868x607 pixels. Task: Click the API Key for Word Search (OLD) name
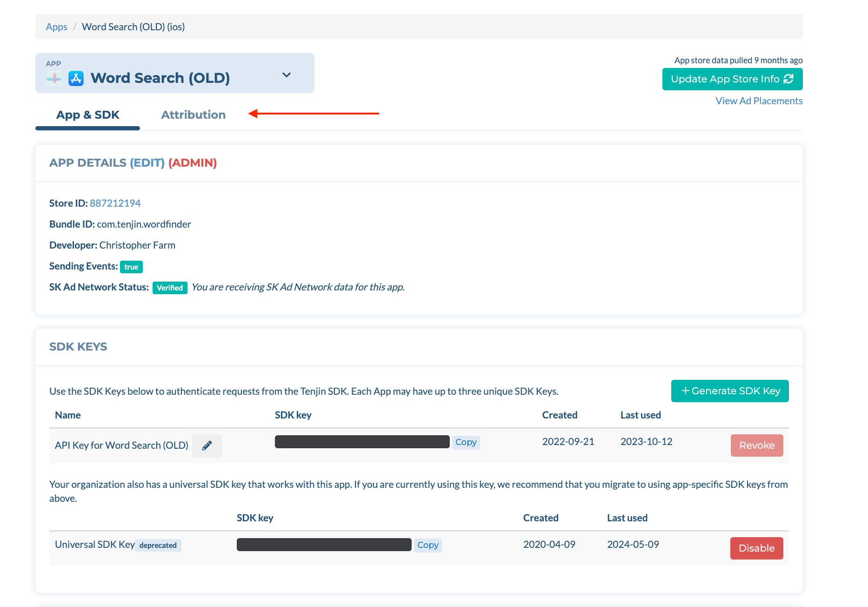pos(122,445)
